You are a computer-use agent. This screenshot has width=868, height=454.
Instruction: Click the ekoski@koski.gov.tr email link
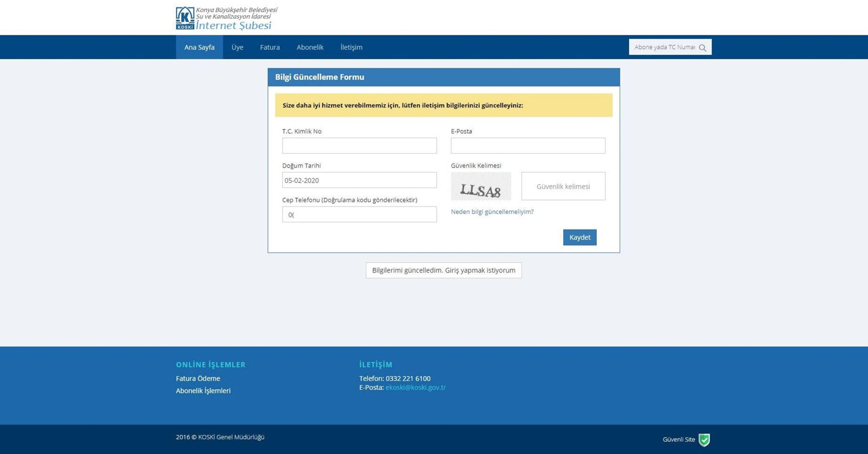click(416, 387)
